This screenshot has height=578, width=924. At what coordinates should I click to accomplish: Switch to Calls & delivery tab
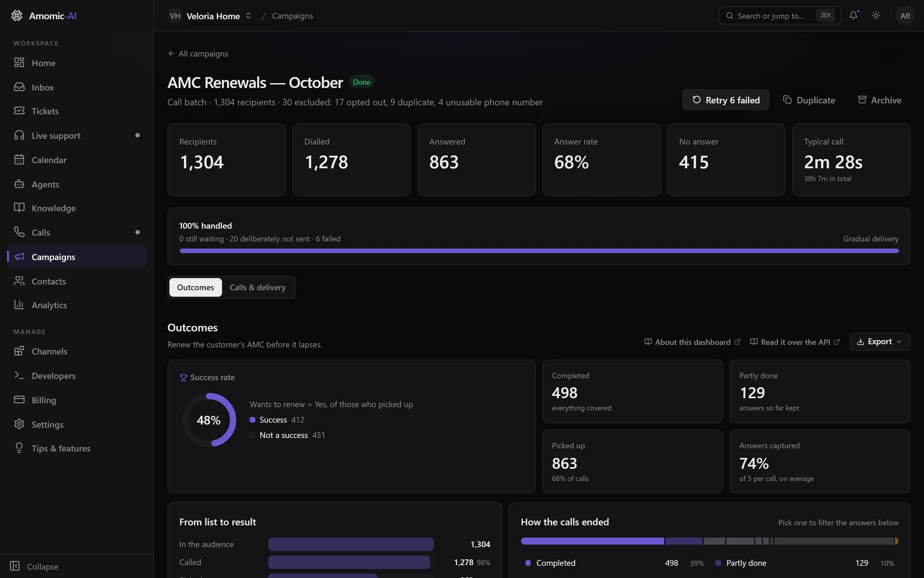pos(258,287)
